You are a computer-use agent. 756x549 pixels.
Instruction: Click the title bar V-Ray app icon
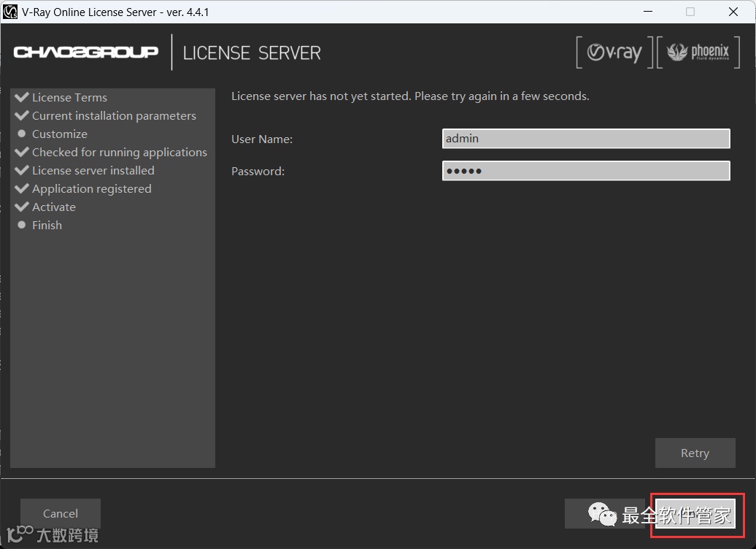coord(10,12)
